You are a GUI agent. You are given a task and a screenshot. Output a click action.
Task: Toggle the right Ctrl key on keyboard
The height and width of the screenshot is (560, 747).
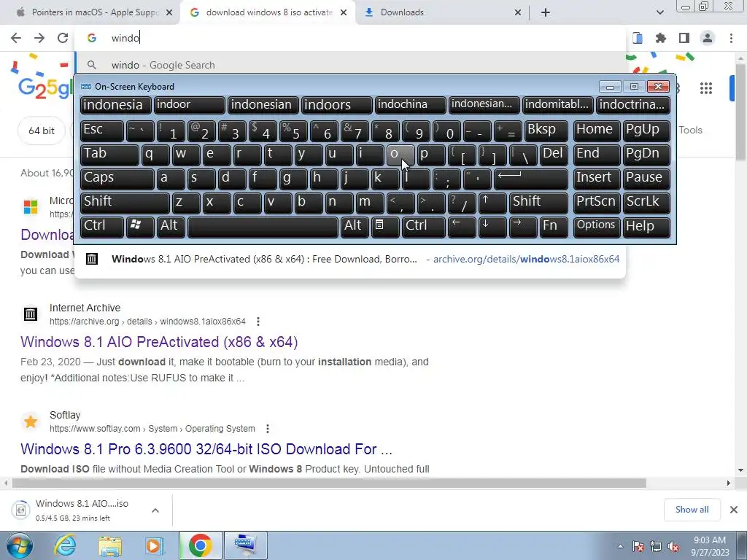(x=424, y=227)
